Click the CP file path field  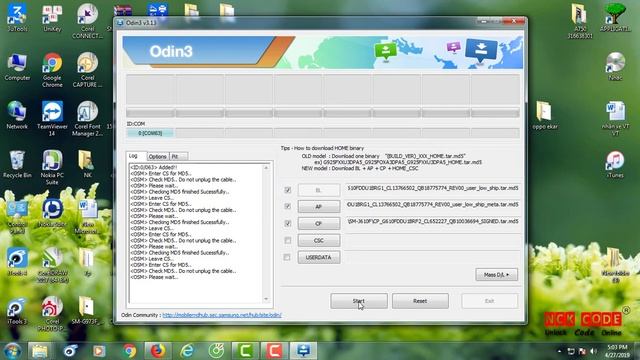tap(433, 221)
